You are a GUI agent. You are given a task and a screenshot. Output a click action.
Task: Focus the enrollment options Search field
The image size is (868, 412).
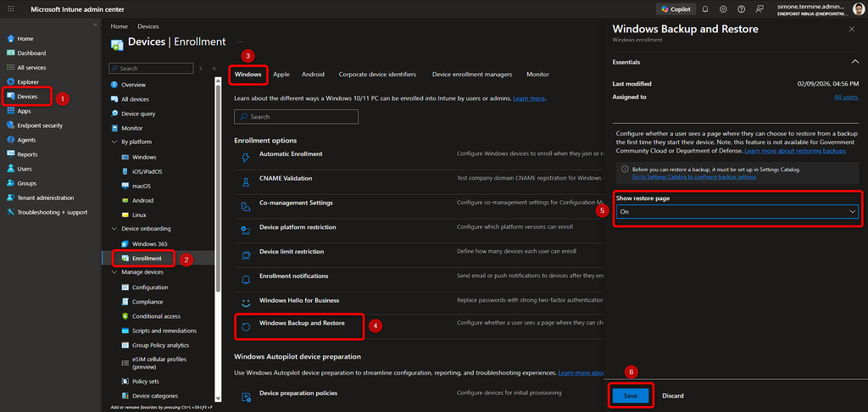click(x=296, y=117)
